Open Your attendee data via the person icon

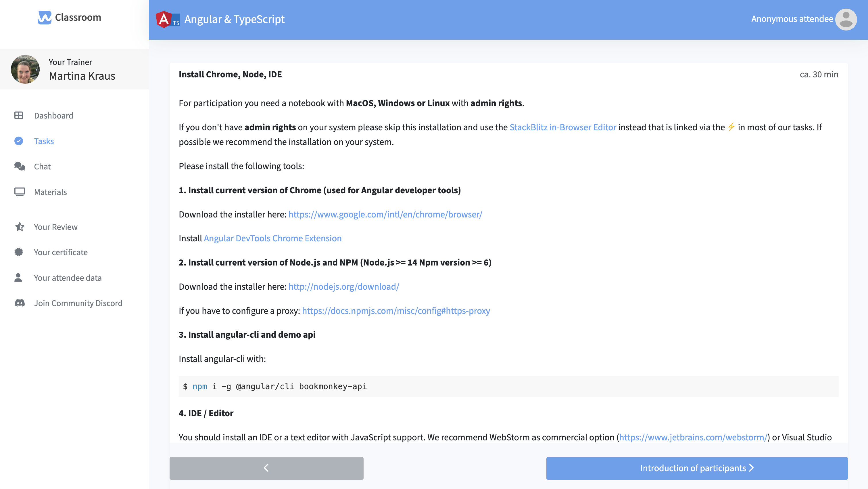coord(19,278)
